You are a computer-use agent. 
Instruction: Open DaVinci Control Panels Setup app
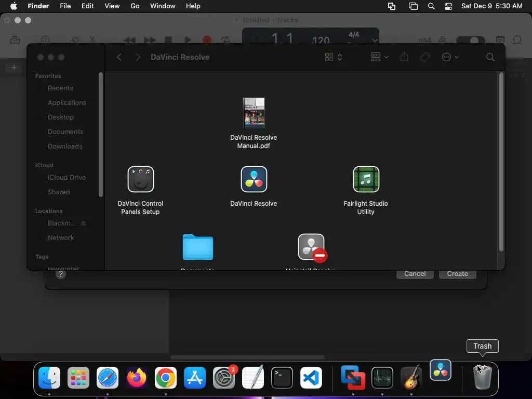140,179
